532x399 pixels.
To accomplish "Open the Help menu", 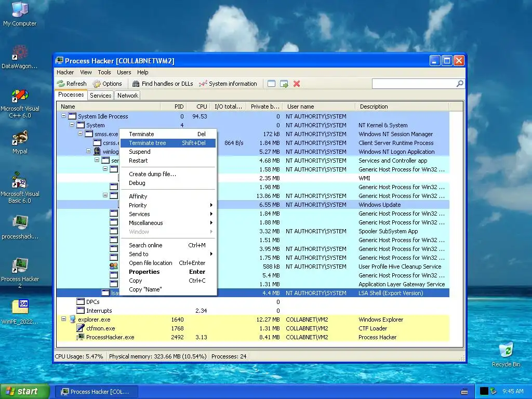I will 142,72.
